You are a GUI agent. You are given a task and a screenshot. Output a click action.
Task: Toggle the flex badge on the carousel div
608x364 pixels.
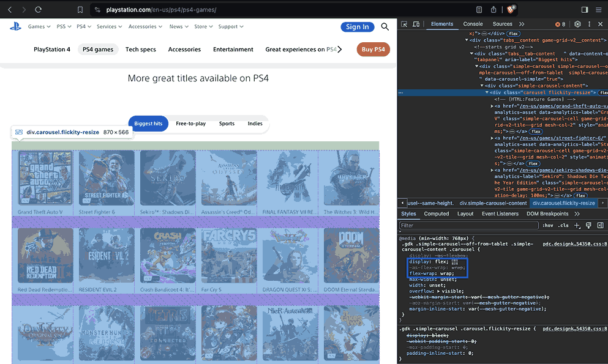604,91
